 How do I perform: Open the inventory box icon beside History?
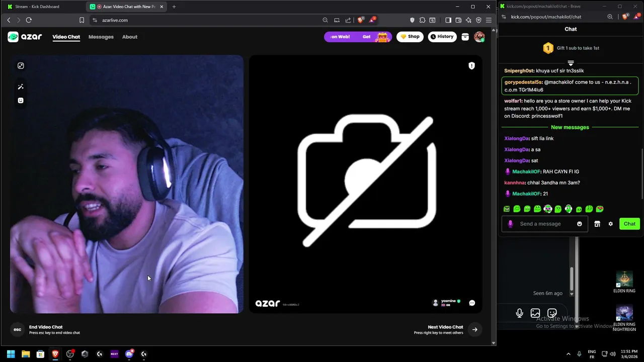(x=465, y=37)
